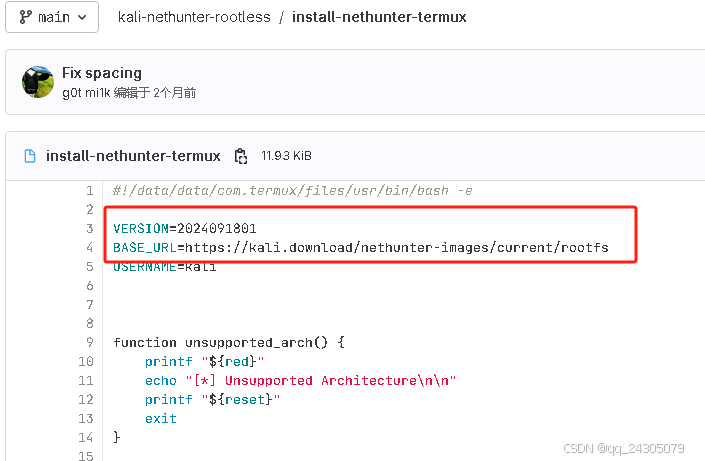Open the Fix spacing commit
This screenshot has width=705, height=461.
click(102, 73)
